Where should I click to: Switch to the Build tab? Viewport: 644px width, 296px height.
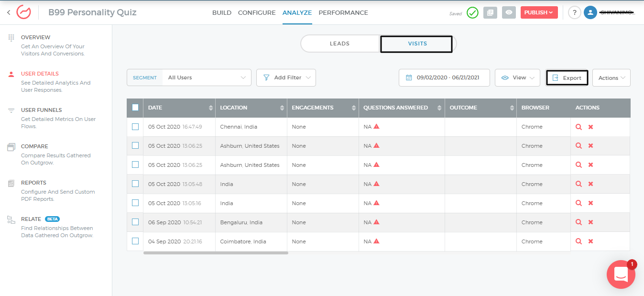[x=222, y=13]
